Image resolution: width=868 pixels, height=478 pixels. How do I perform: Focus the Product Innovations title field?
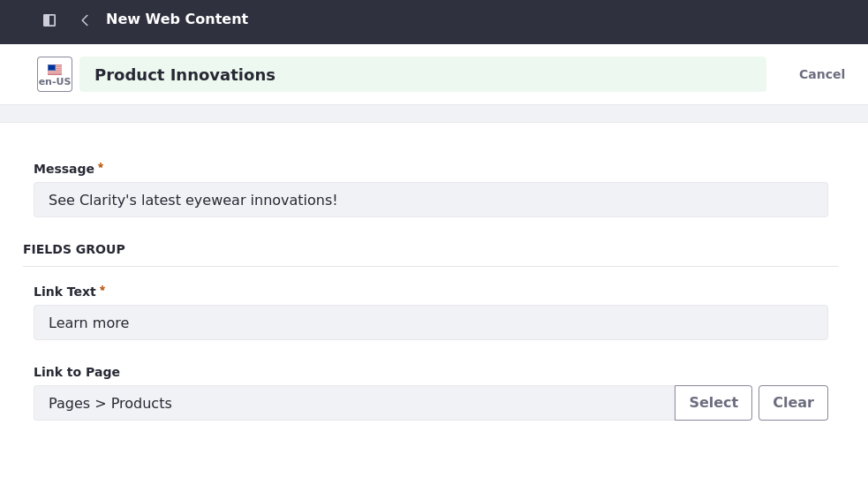point(423,74)
